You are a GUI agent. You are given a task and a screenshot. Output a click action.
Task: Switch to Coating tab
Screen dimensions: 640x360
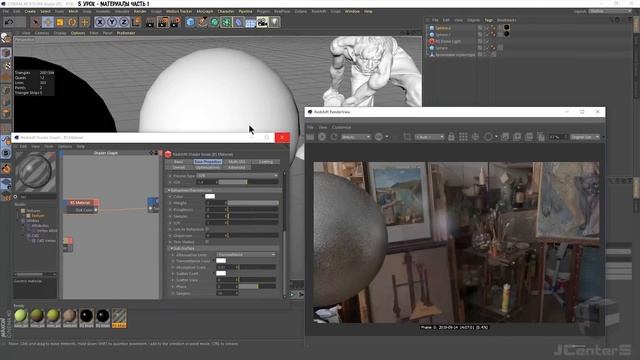[x=266, y=162]
